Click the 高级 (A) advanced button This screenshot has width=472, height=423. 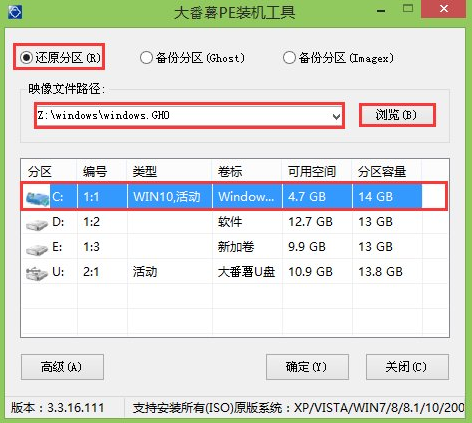pos(62,367)
